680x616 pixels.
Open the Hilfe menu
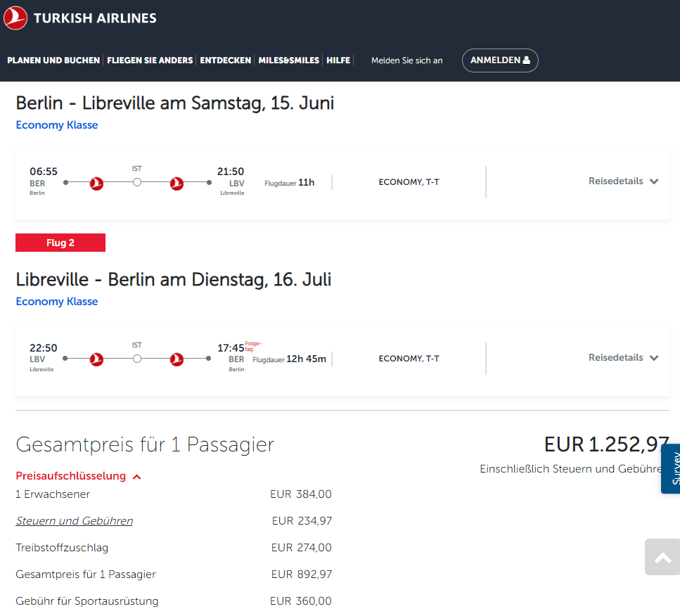click(338, 60)
